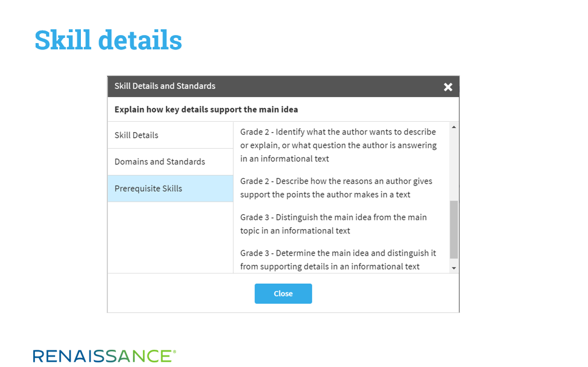The height and width of the screenshot is (367, 588).
Task: Click the word 'Grade 3' in the last listed skill
Action: click(x=255, y=253)
